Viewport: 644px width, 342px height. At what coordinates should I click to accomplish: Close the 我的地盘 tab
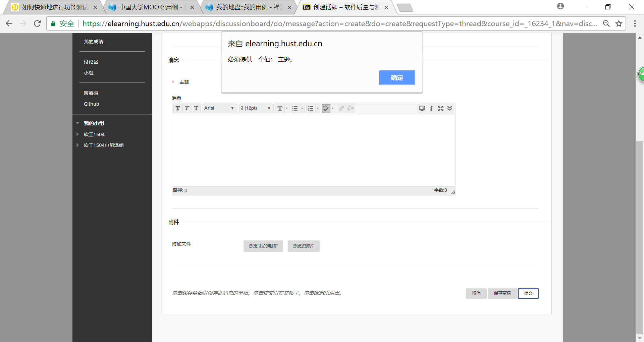pos(289,7)
